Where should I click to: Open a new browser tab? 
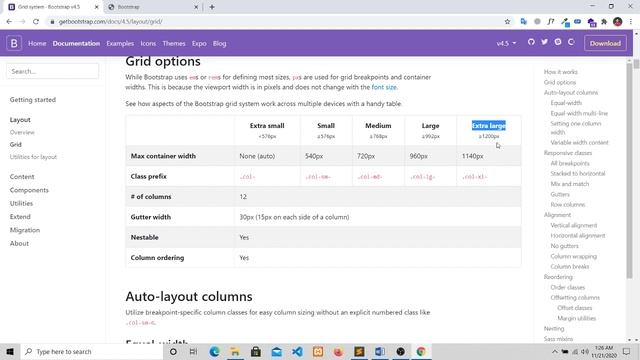pyautogui.click(x=212, y=7)
